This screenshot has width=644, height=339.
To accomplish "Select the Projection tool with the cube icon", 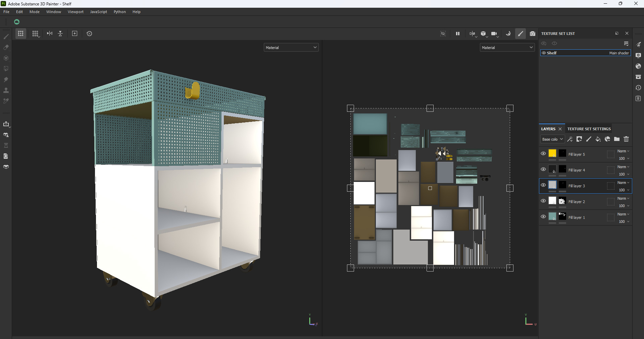I will pos(6,58).
